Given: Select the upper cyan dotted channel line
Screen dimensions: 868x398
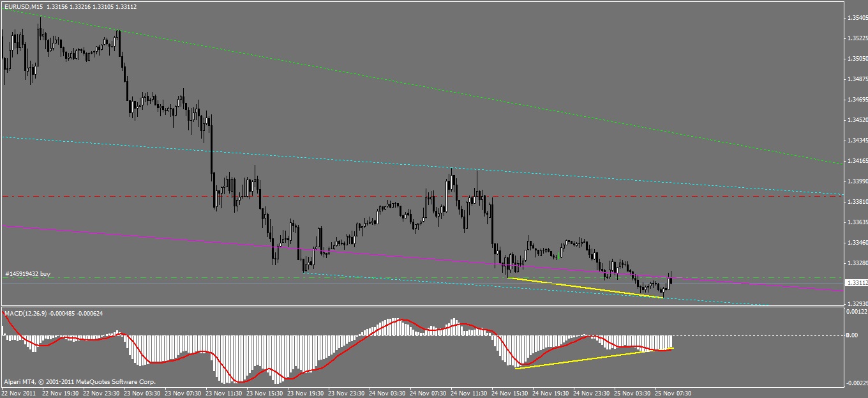Looking at the screenshot, I should click(421, 165).
